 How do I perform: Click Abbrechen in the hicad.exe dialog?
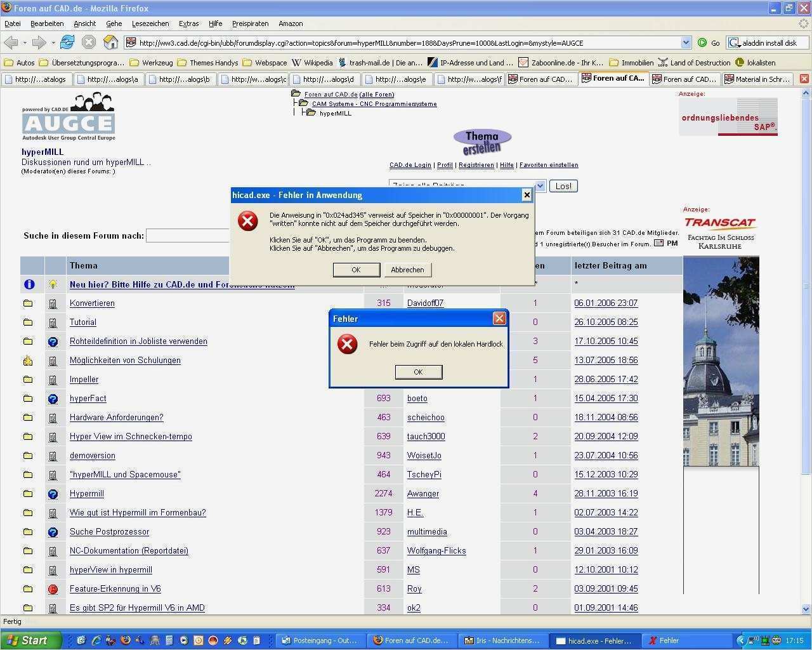[407, 270]
